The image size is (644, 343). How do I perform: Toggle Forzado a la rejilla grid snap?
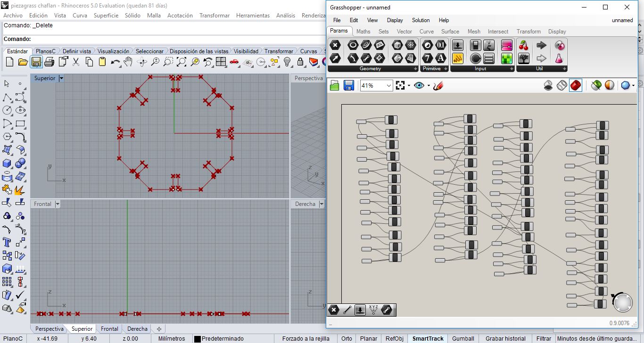pyautogui.click(x=306, y=338)
